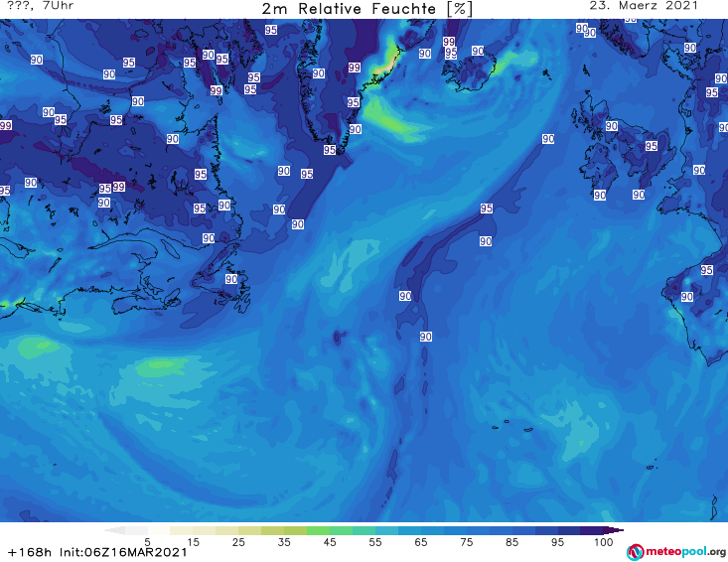The width and height of the screenshot is (728, 562).
Task: Click the '+168h Init:06Z16MAR2021' forecast label
Action: tap(97, 552)
